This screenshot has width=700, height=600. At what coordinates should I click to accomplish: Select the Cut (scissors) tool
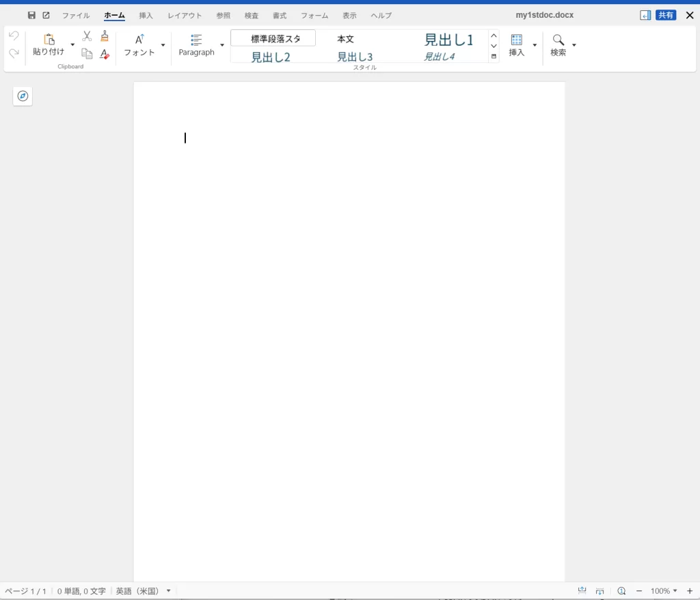click(86, 36)
